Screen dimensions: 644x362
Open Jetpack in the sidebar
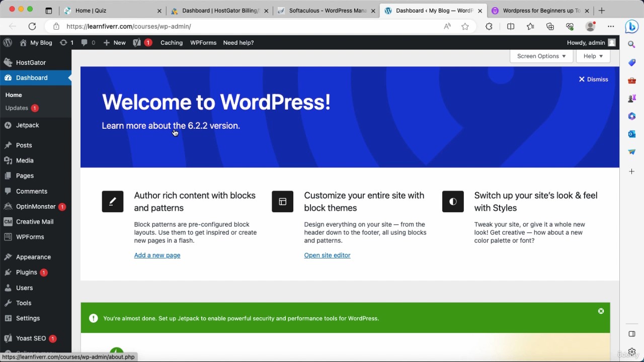36,125
